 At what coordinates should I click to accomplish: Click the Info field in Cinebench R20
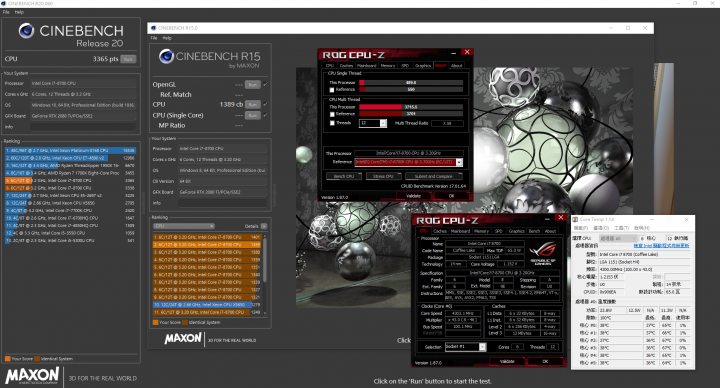[83, 127]
